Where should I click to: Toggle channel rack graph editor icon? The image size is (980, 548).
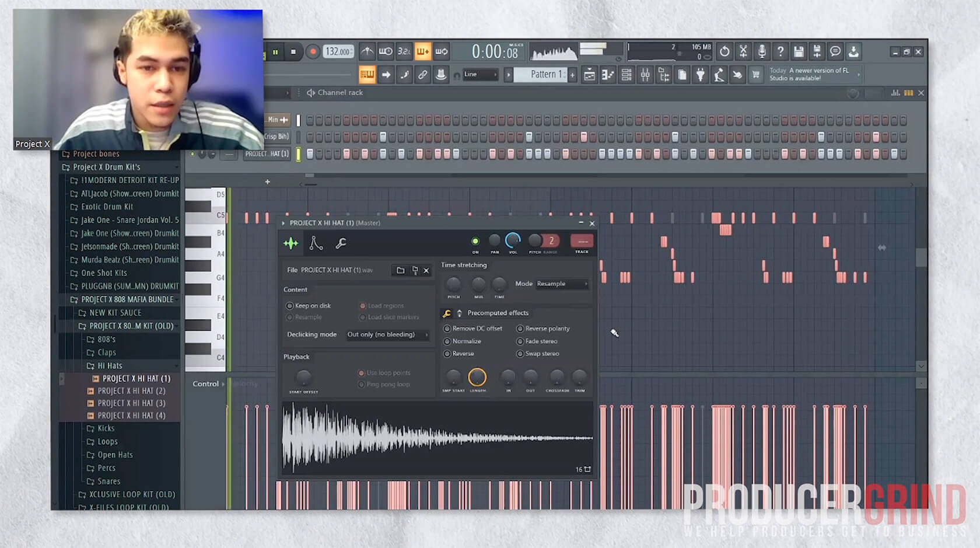pyautogui.click(x=895, y=93)
